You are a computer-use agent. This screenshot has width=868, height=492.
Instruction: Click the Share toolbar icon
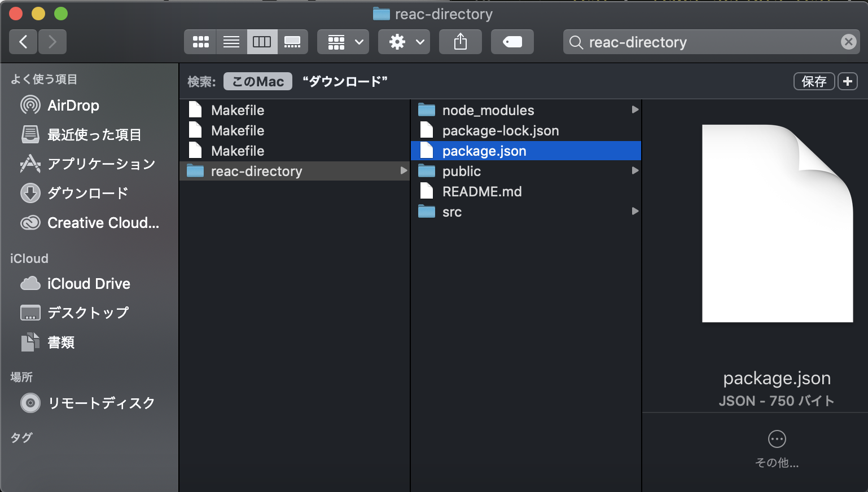(x=461, y=42)
